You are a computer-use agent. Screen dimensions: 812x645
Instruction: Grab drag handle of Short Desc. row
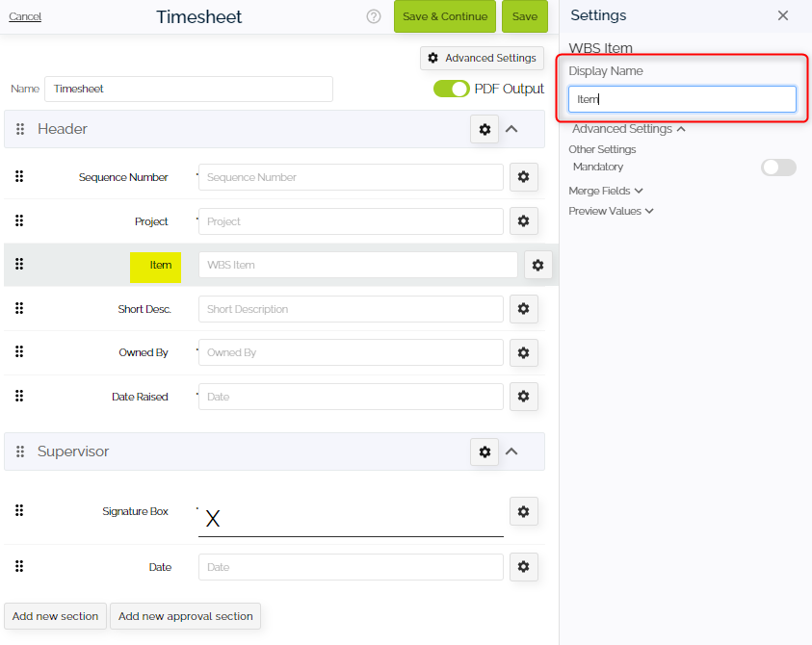[x=19, y=308]
